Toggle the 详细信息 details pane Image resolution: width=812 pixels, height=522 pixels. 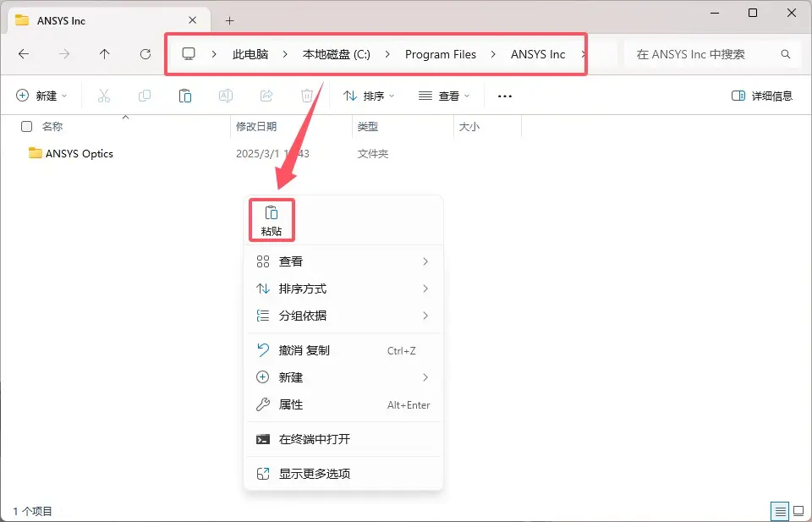(761, 96)
